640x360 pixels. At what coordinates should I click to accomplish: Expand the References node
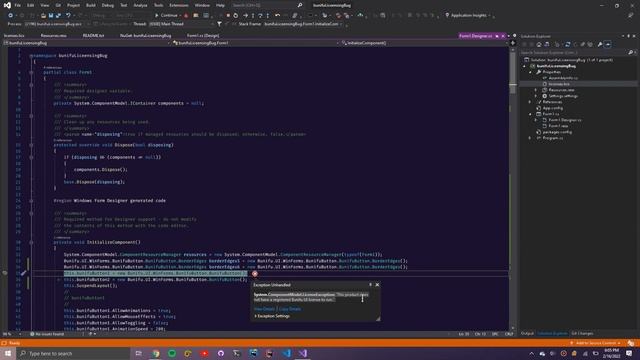pos(530,102)
